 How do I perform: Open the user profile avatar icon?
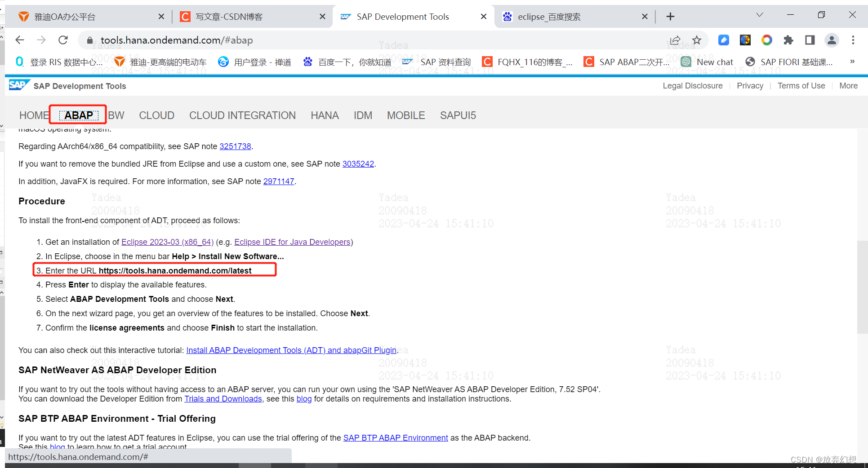(x=832, y=40)
